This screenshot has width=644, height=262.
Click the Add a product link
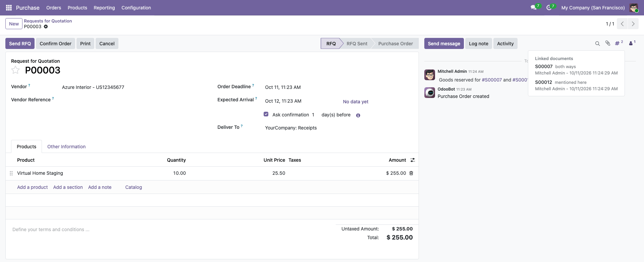pyautogui.click(x=33, y=187)
